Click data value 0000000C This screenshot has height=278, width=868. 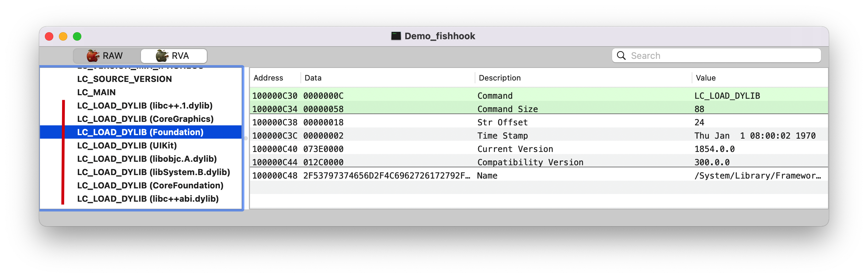tap(323, 96)
